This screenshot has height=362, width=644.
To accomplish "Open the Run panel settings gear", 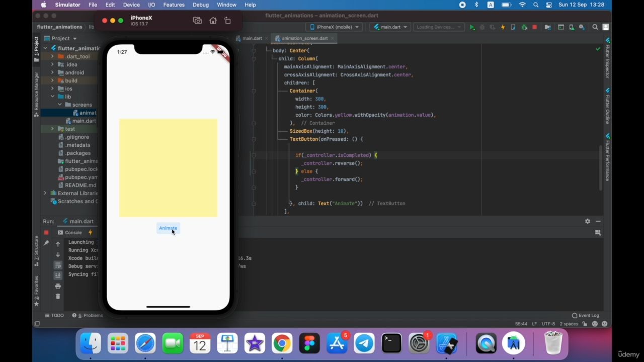I will pyautogui.click(x=587, y=221).
